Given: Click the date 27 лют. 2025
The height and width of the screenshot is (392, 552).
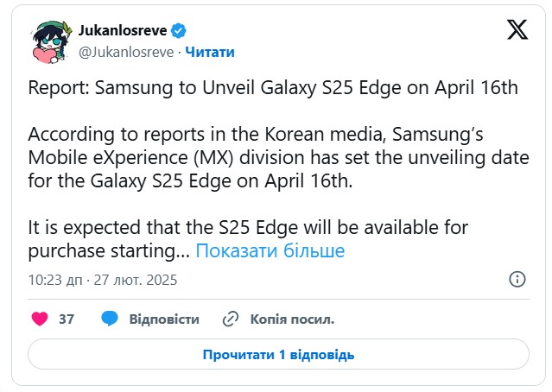Looking at the screenshot, I should [x=136, y=280].
